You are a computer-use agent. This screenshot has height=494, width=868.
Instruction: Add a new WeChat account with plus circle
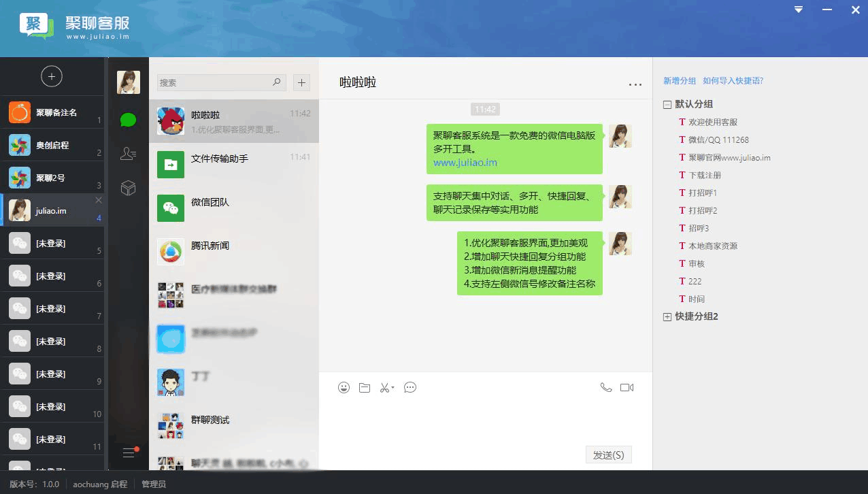pyautogui.click(x=52, y=76)
